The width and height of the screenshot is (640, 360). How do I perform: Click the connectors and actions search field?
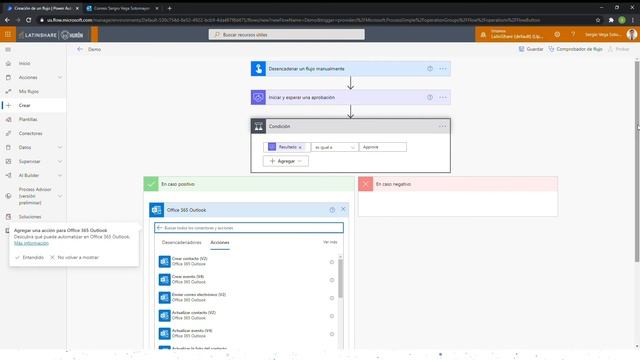click(249, 228)
